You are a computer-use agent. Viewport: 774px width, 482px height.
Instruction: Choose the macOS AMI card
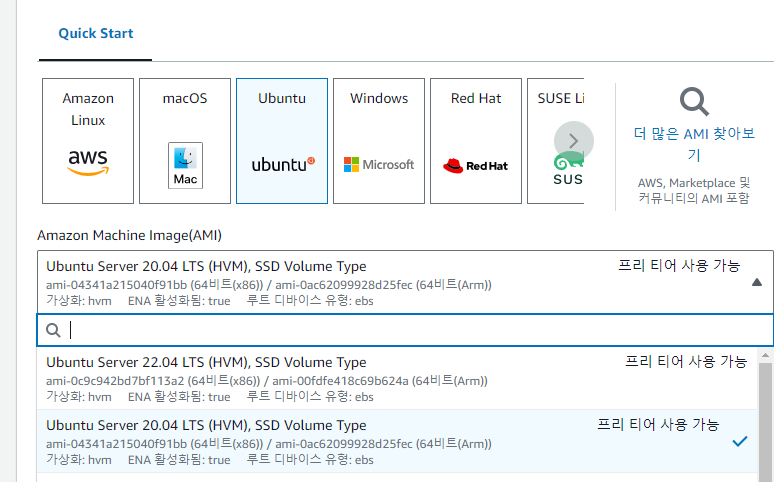pos(185,141)
